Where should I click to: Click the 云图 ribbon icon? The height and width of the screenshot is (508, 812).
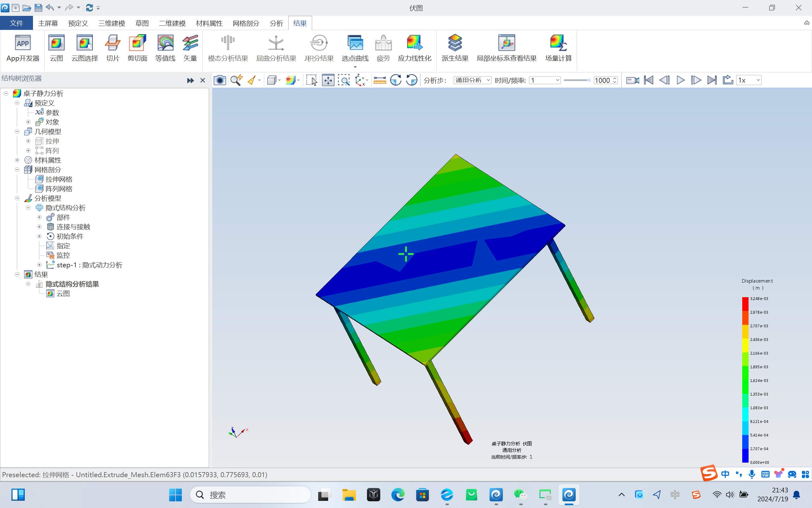[56, 48]
